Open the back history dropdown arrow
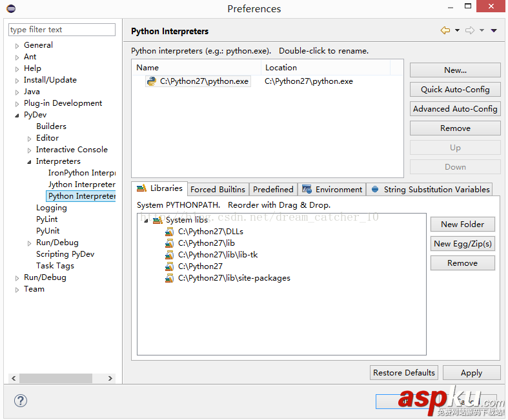Image resolution: width=508 pixels, height=420 pixels. 457,30
